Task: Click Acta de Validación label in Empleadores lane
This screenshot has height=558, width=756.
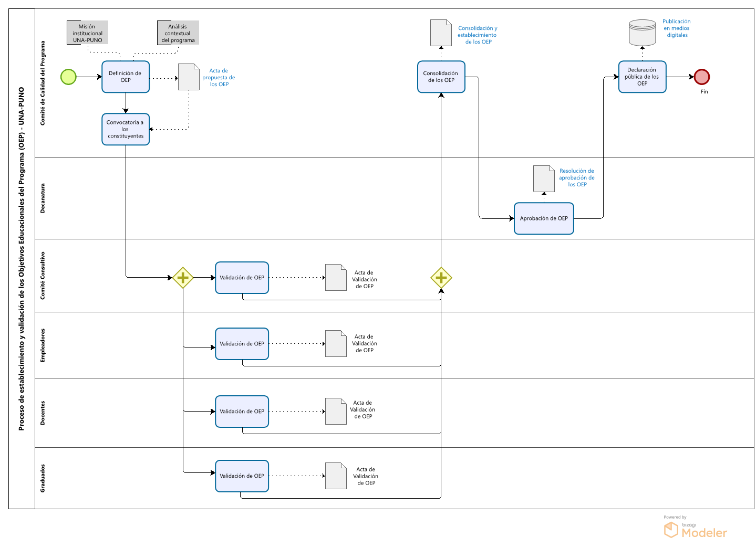Action: click(365, 343)
